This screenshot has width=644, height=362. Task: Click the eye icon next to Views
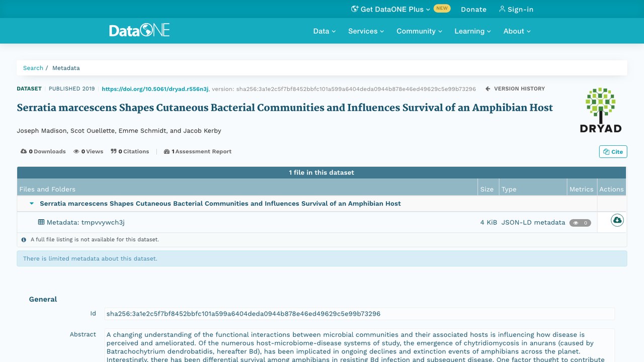tap(76, 151)
